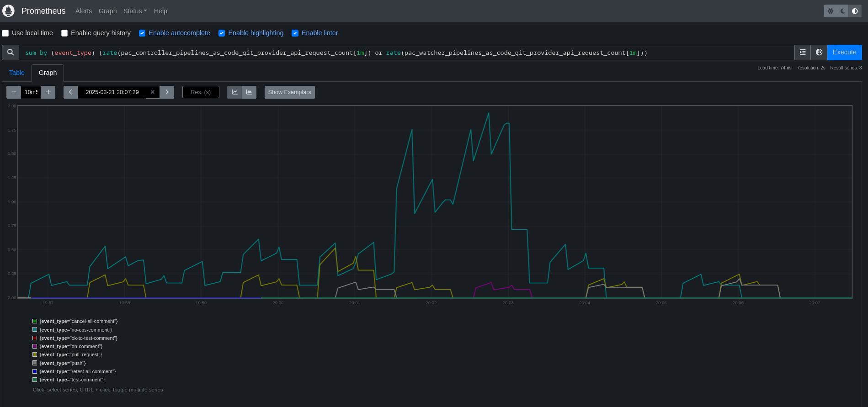This screenshot has width=868, height=407.
Task: Open the Status dropdown menu
Action: coord(135,11)
